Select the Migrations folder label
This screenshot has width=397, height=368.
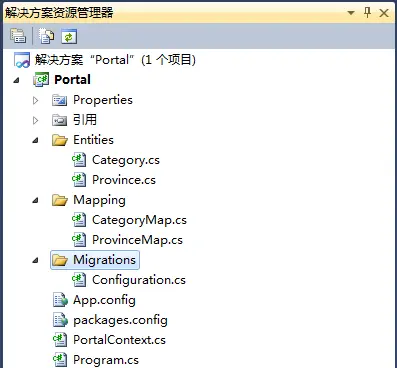pyautogui.click(x=104, y=260)
